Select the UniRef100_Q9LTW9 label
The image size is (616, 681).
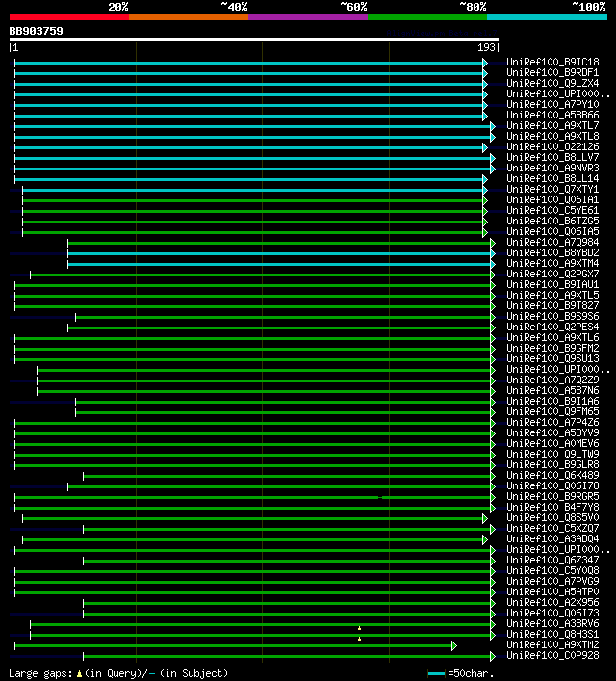pyautogui.click(x=552, y=455)
